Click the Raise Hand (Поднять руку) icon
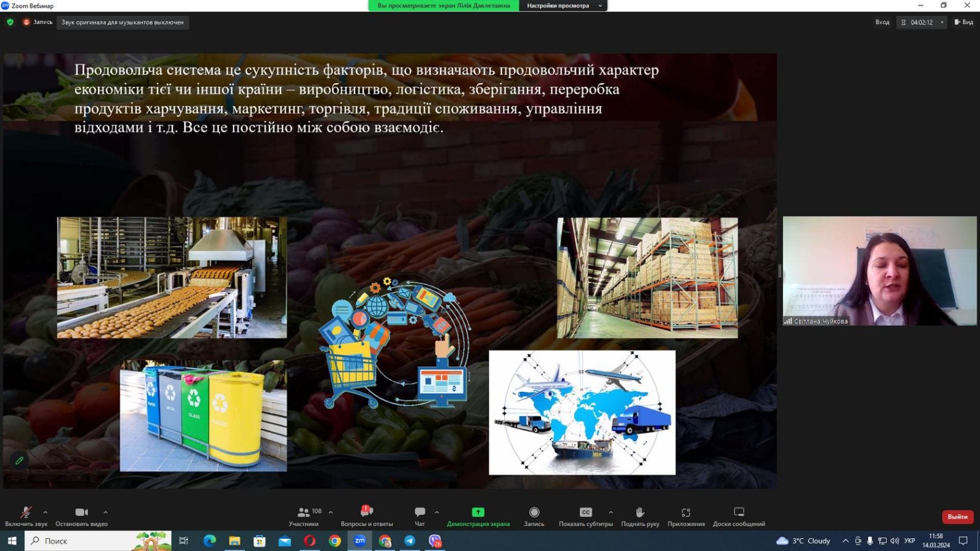Viewport: 980px width, 551px height. (x=639, y=512)
